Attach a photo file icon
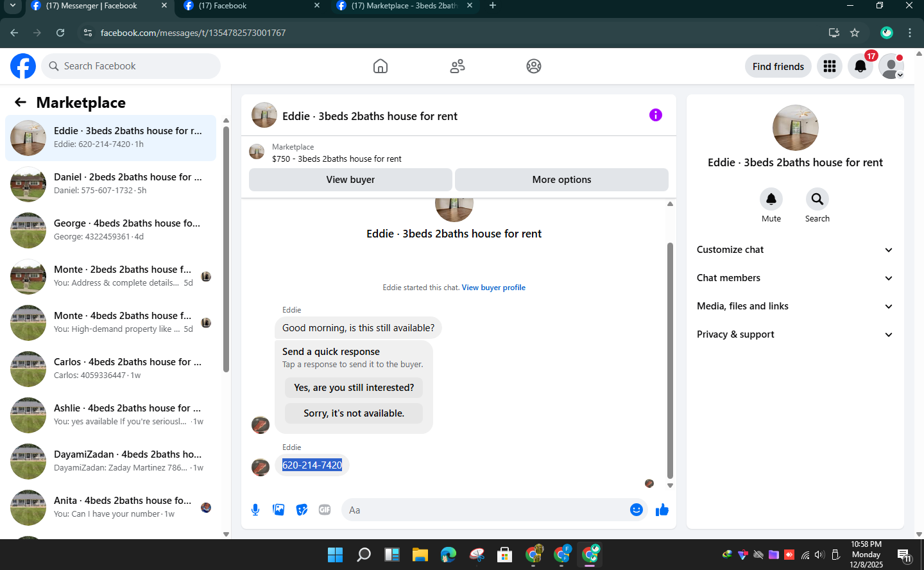 (278, 510)
